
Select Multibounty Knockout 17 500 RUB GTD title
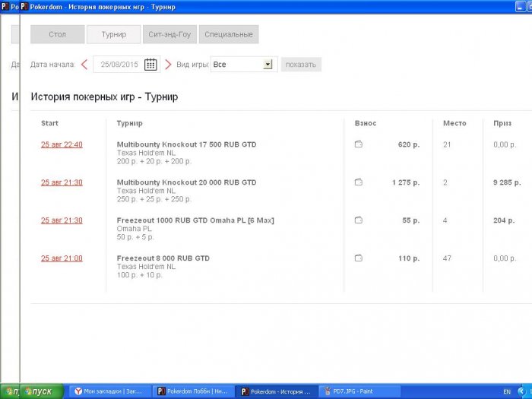tap(187, 144)
